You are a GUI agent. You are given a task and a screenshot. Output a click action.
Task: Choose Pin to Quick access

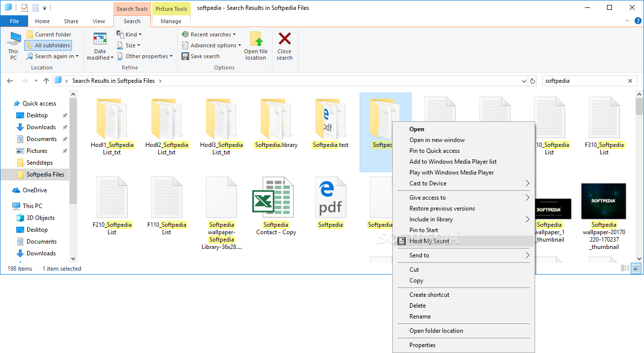[435, 151]
